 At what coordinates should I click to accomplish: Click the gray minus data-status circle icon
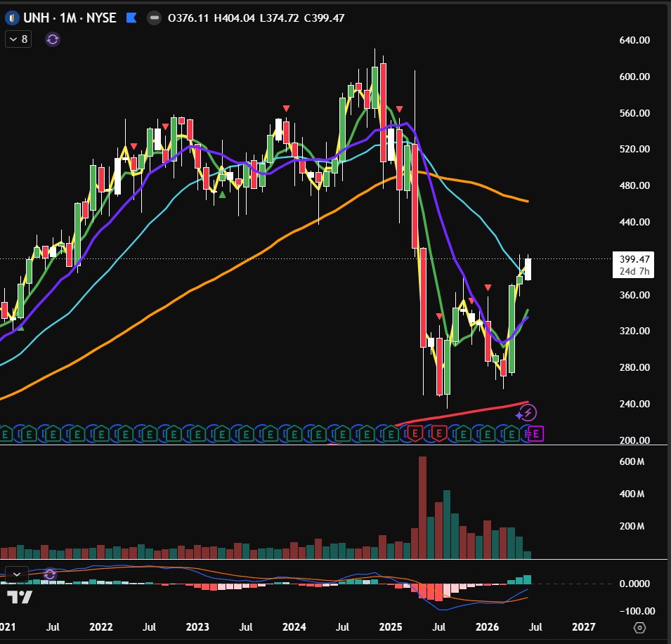(x=154, y=18)
